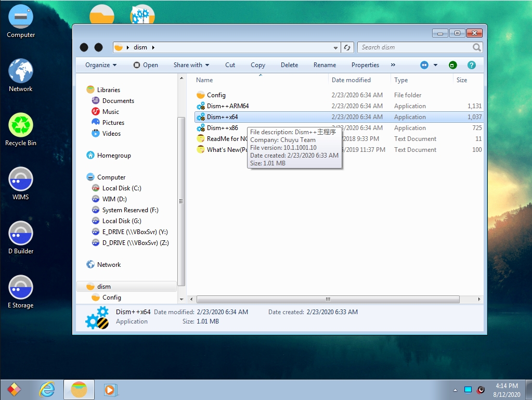Select Music library in navigation pane

click(111, 112)
